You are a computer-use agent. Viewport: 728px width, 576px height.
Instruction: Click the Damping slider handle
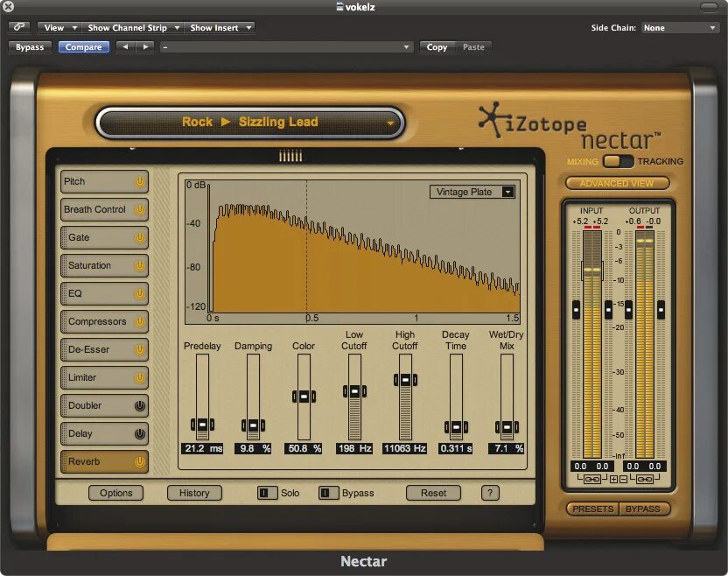(253, 425)
